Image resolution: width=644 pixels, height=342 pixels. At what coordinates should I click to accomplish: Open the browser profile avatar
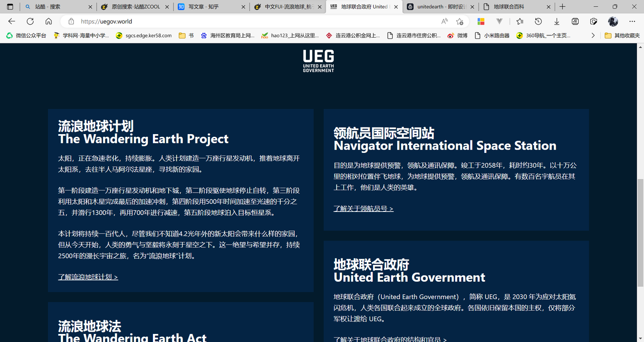(613, 21)
